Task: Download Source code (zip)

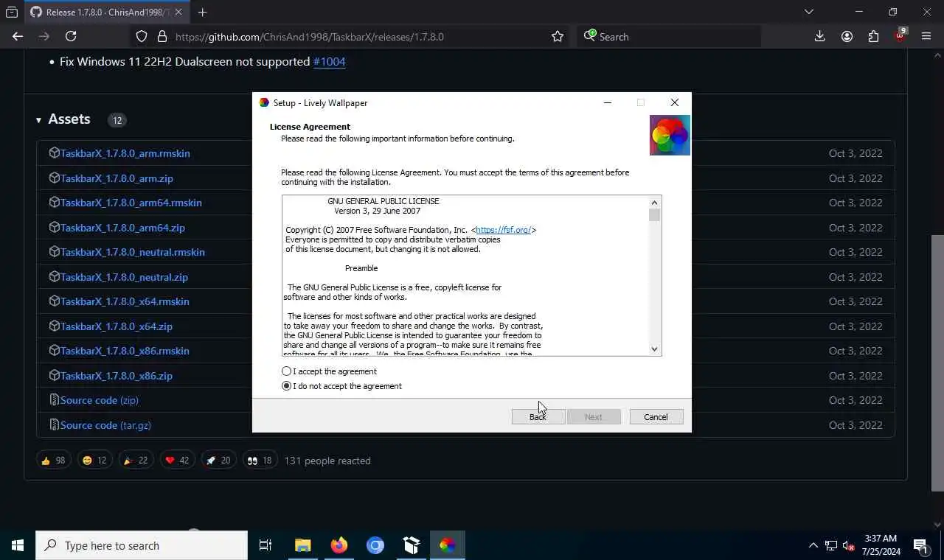Action: click(x=100, y=400)
